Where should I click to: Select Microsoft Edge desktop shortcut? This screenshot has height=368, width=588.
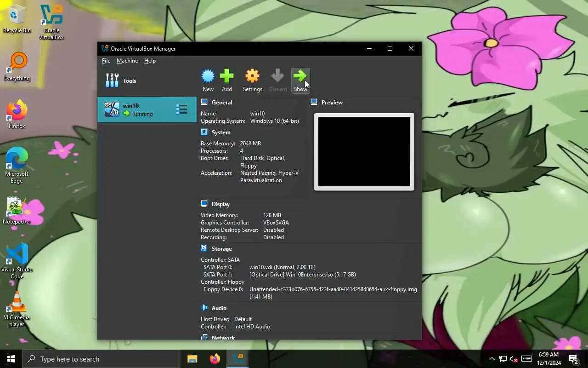point(17,166)
